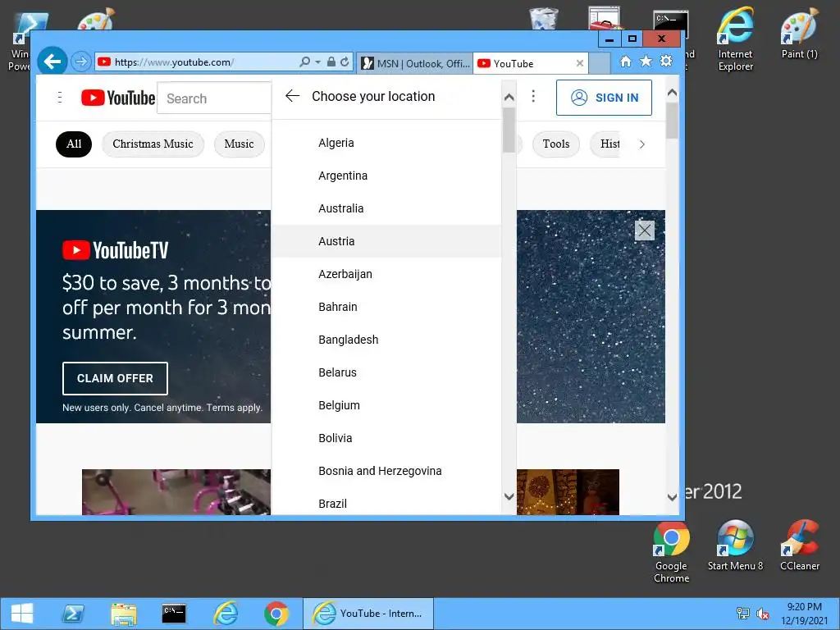
Task: Choose Bangladesh as location
Action: (386, 340)
